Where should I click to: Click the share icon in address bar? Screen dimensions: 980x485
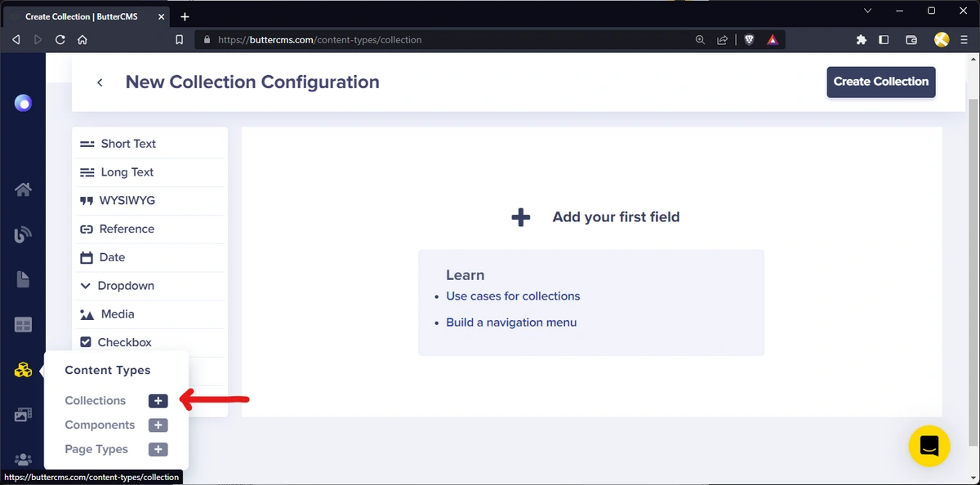[x=723, y=39]
